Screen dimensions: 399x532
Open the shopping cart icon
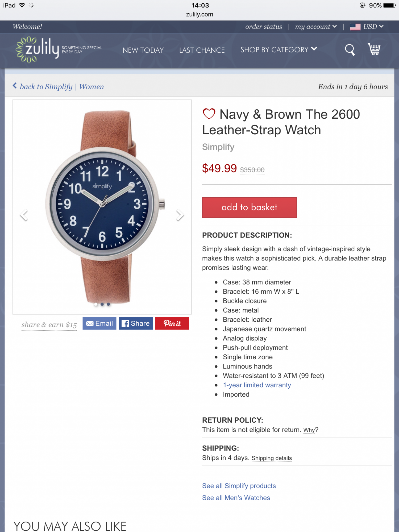pos(374,49)
